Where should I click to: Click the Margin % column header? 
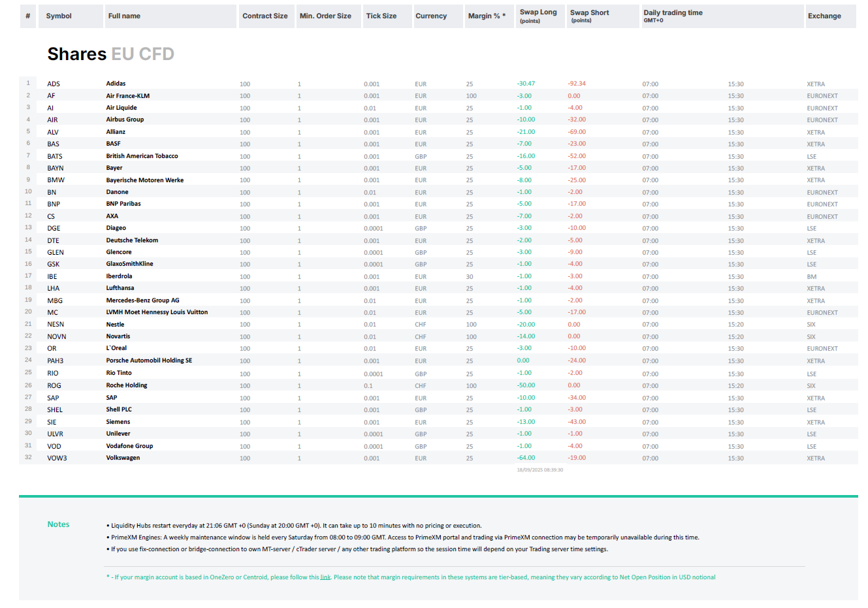[x=489, y=16]
